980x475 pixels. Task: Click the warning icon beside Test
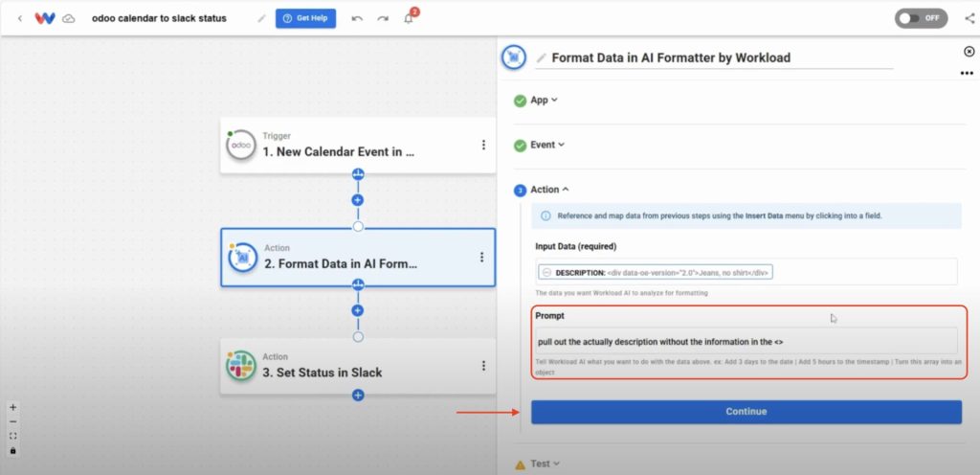[520, 464]
